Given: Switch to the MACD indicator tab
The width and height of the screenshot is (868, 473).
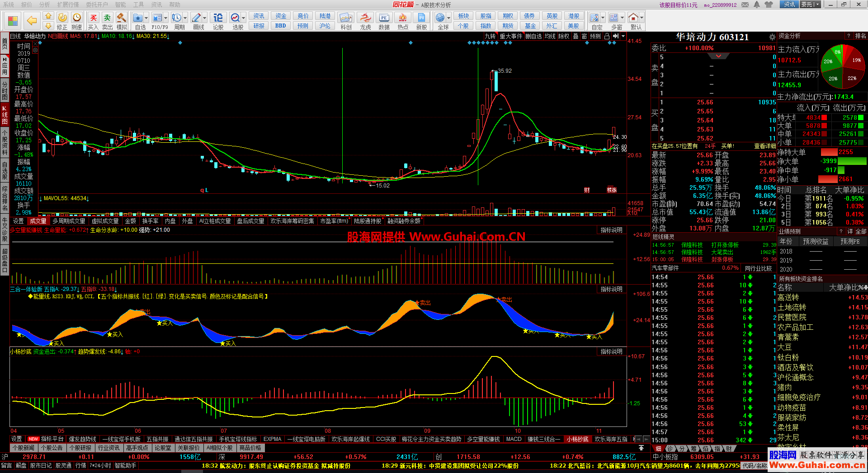Looking at the screenshot, I should pyautogui.click(x=514, y=439).
